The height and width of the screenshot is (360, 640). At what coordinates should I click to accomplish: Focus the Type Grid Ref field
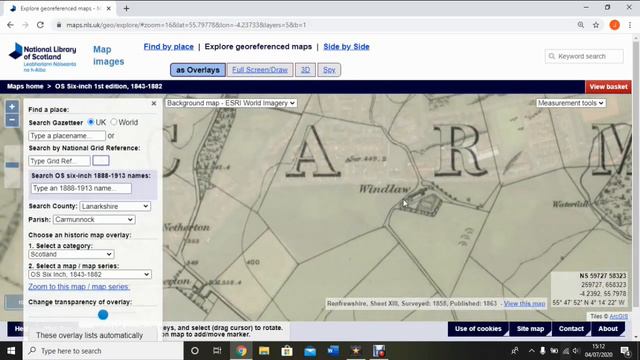(x=59, y=161)
